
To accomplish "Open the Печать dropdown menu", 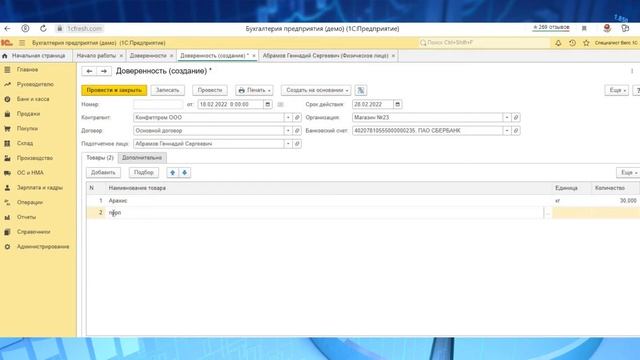I will tap(254, 90).
